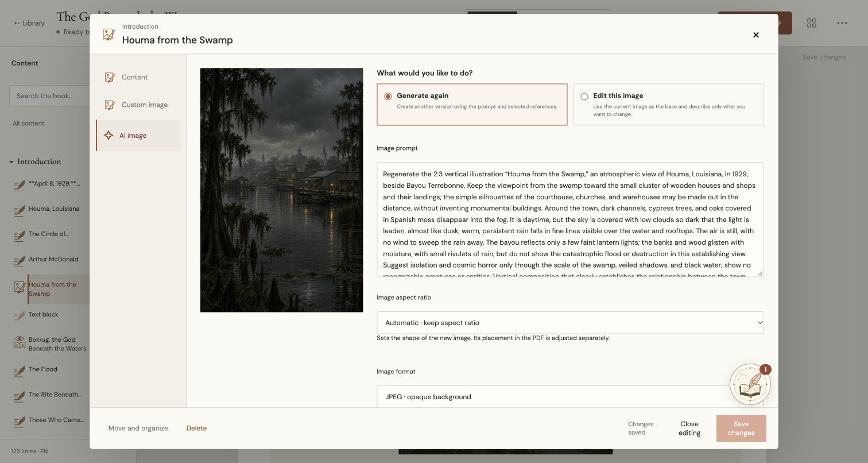This screenshot has height=463, width=868.
Task: Close the Houma from the Swamp dialog
Action: coord(755,34)
